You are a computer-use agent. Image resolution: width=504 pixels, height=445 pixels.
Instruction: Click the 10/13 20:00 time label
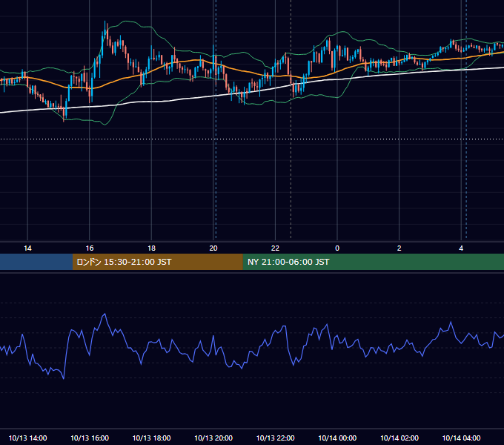pyautogui.click(x=213, y=438)
